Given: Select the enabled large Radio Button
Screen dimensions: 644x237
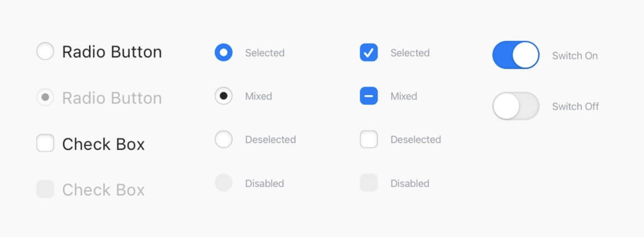Looking at the screenshot, I should tap(45, 51).
